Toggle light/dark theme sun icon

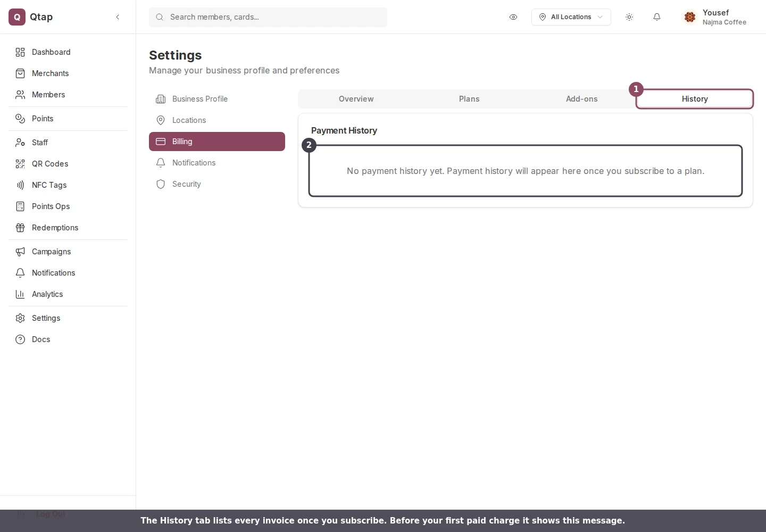(x=629, y=17)
